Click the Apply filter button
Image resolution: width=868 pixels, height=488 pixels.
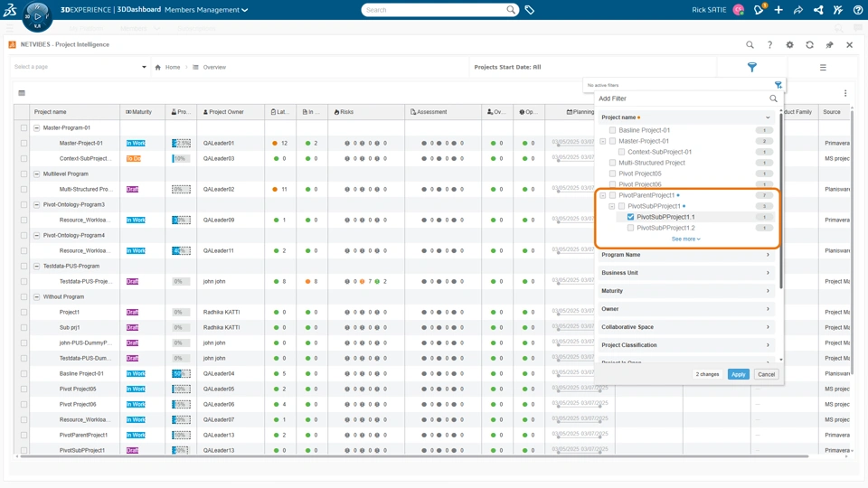pos(738,374)
